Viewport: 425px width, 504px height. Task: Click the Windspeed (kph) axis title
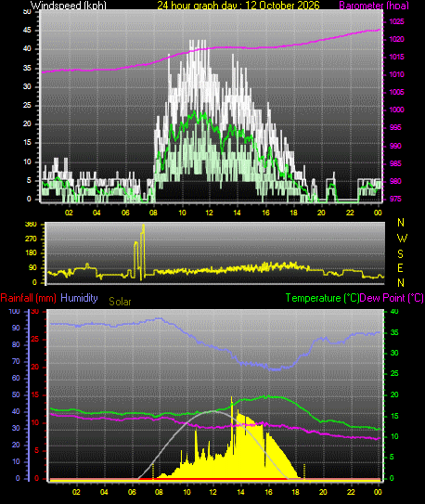pos(68,6)
